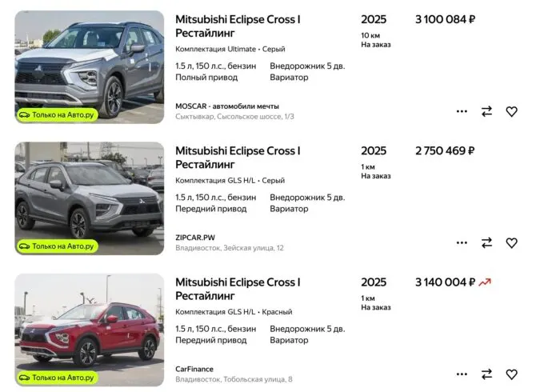View the red Eclipse Cross photo
This screenshot has width=544, height=392.
coord(89,324)
